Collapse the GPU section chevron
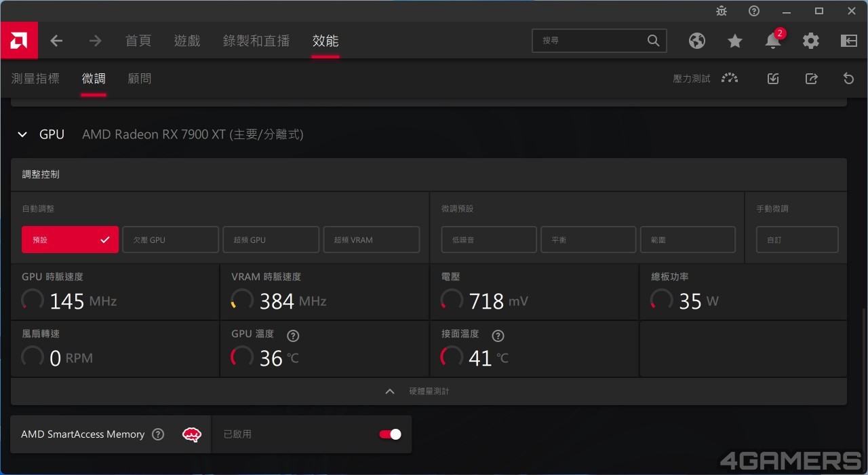 click(x=22, y=134)
